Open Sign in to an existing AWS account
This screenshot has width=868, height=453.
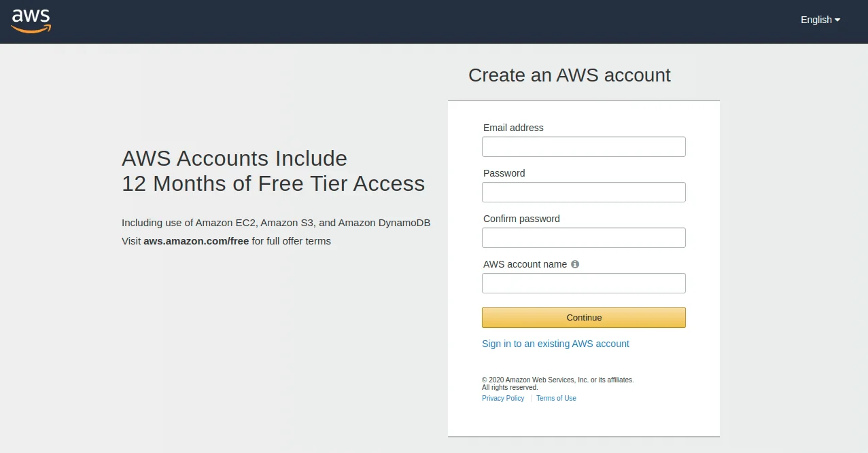(x=555, y=344)
